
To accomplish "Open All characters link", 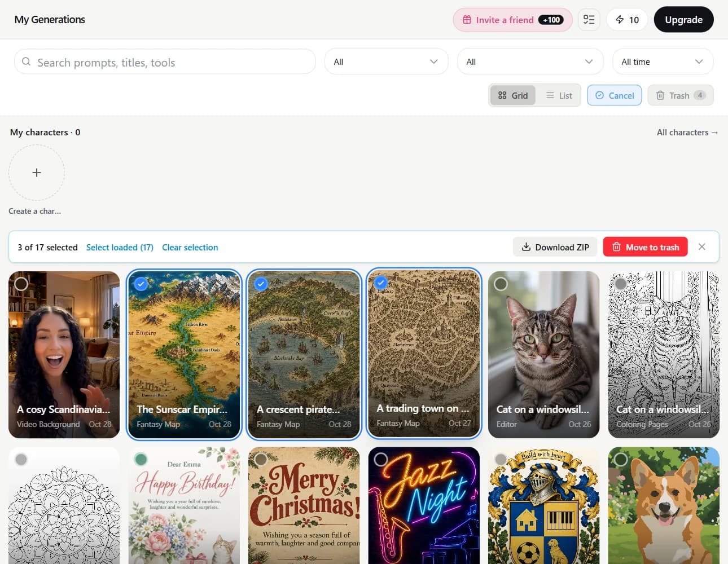I will click(687, 132).
